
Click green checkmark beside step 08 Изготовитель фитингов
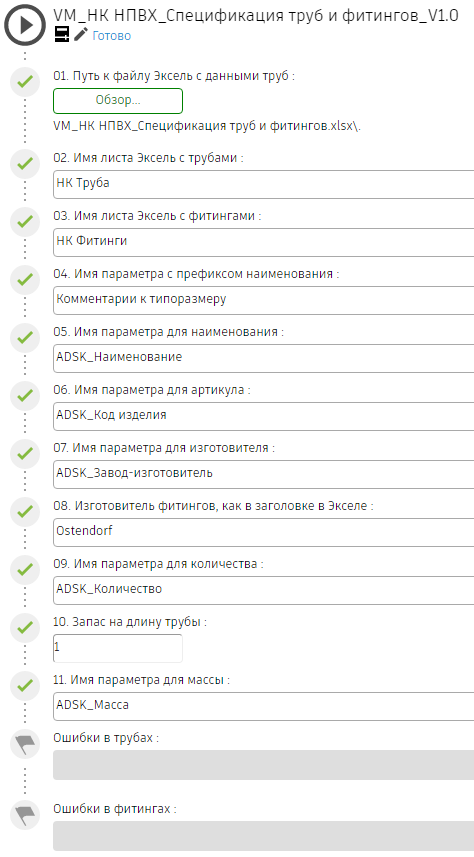[x=25, y=512]
